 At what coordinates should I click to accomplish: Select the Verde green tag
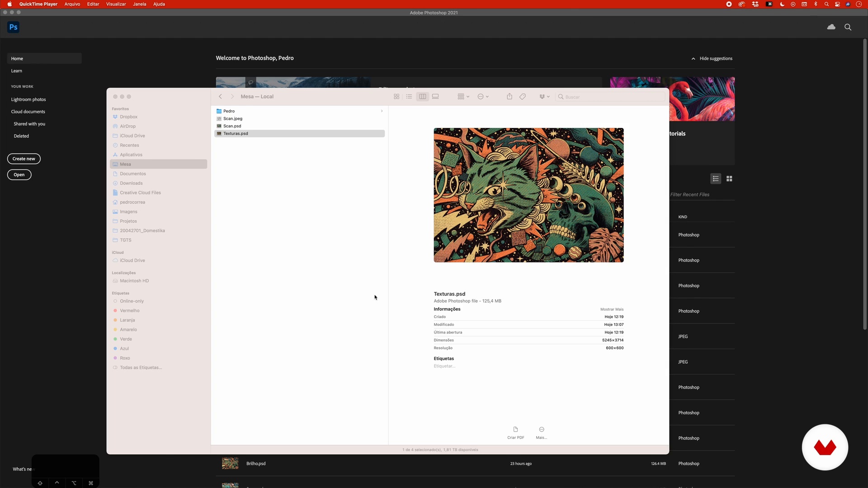(x=158, y=339)
